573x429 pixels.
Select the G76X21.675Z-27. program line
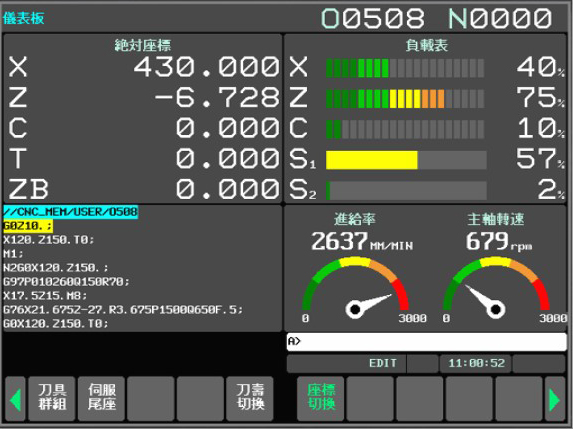pos(123,310)
